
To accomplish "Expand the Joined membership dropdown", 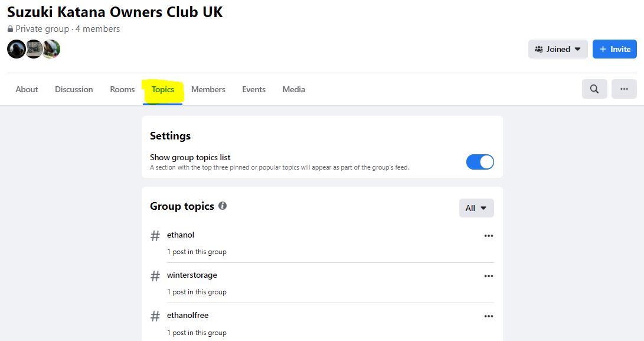I will pyautogui.click(x=558, y=49).
